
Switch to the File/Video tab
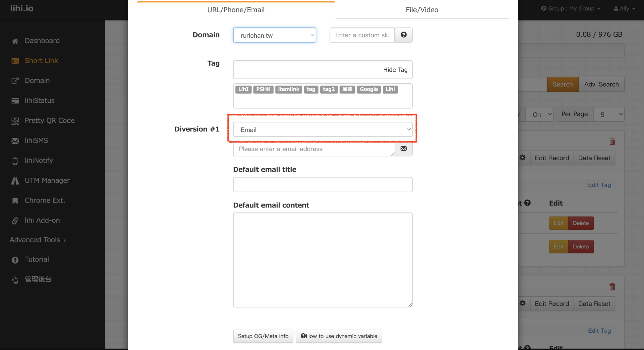point(422,10)
